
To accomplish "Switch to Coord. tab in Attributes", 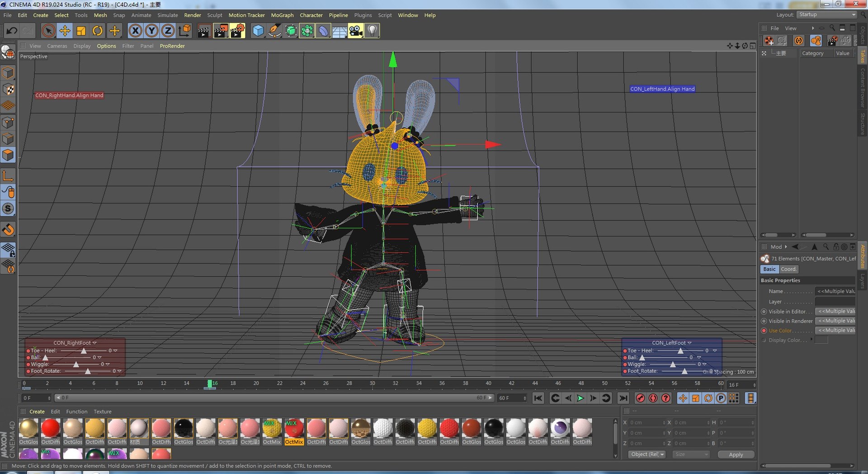I will click(788, 269).
